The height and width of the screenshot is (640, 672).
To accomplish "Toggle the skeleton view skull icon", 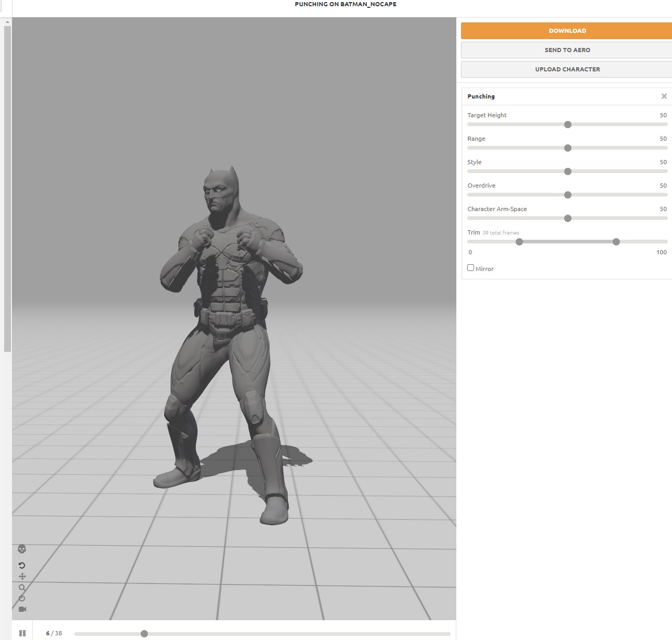I will [22, 549].
